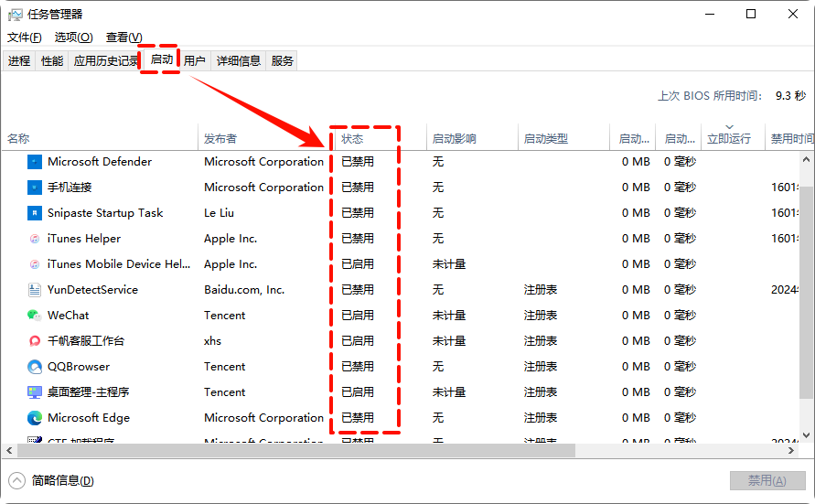Click the Snipaste Startup Task icon
815x504 pixels.
point(35,213)
